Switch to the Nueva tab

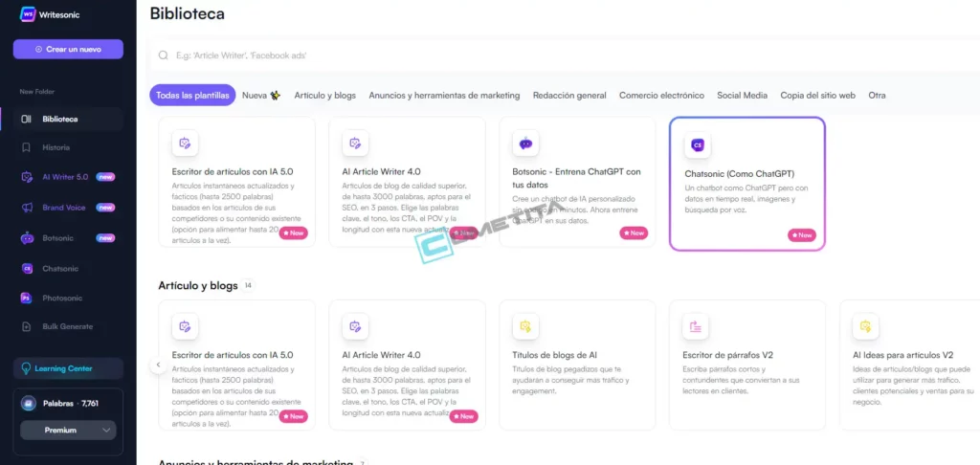(x=261, y=95)
